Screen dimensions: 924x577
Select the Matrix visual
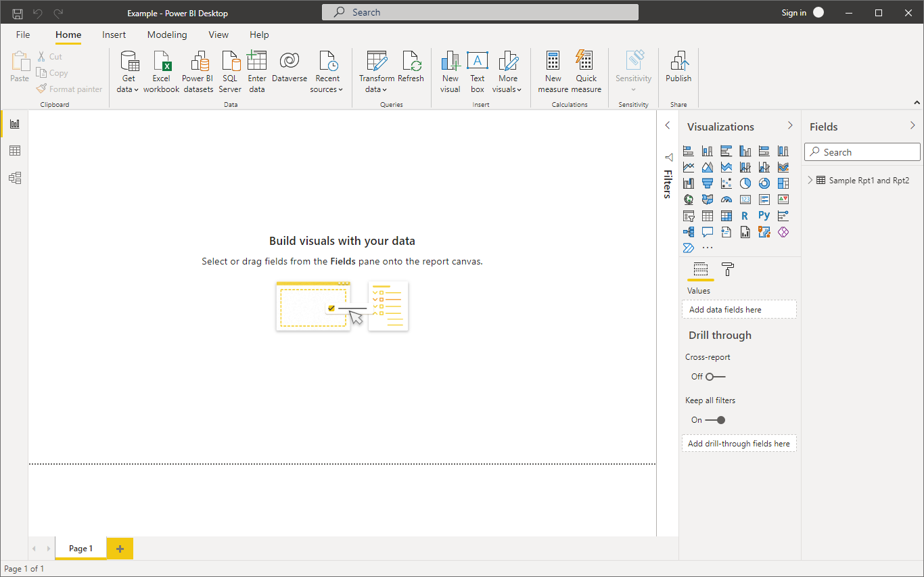[726, 216]
